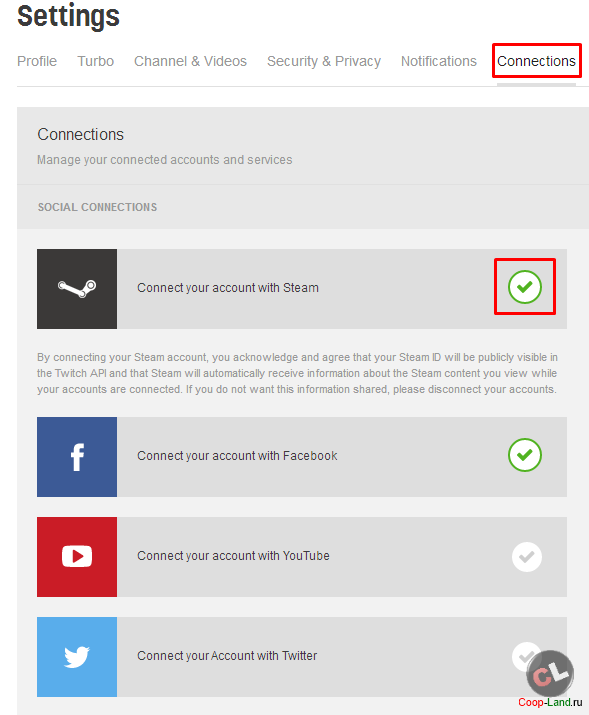Click 'Connect your account with YouTube' text
This screenshot has width=589, height=715.
(x=233, y=556)
